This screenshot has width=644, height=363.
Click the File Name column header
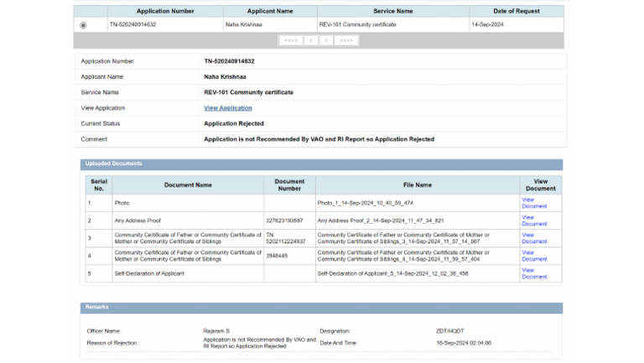point(418,185)
